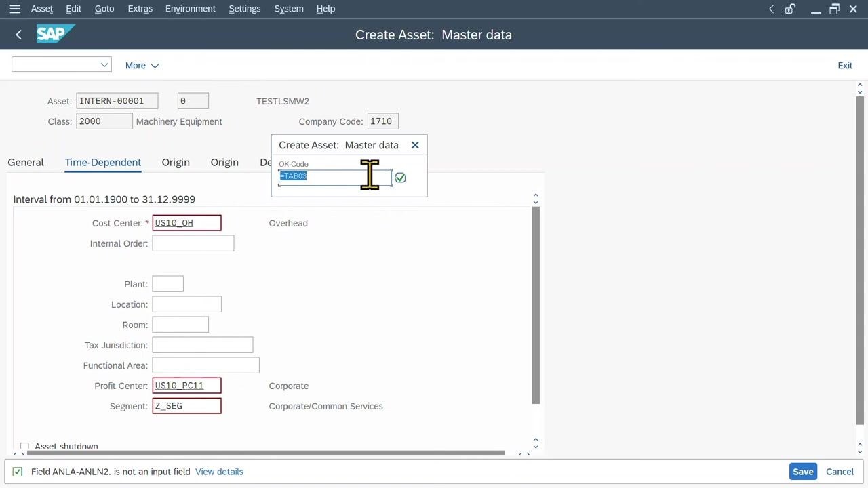The width and height of the screenshot is (868, 488).
Task: Open the command field dropdown
Action: click(x=104, y=65)
